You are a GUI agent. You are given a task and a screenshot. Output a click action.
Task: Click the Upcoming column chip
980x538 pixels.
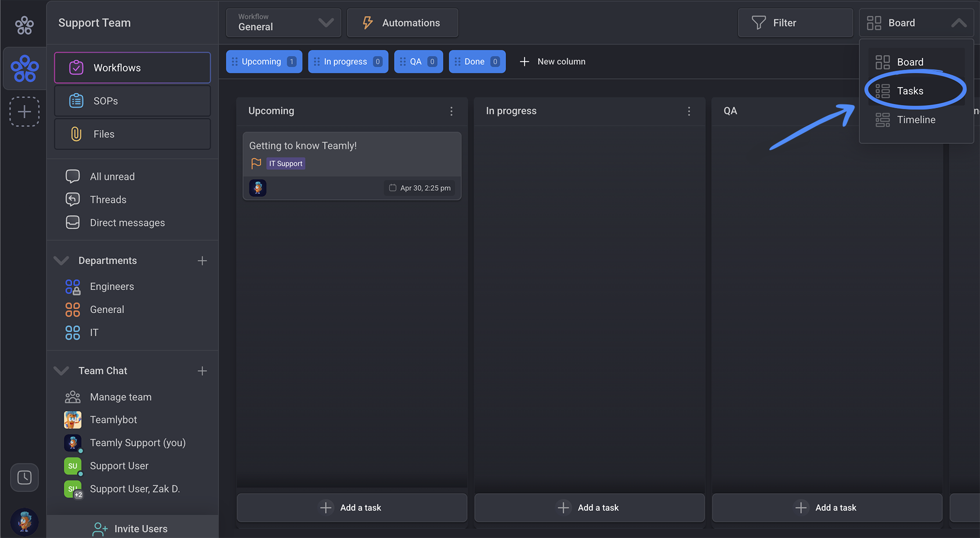264,62
